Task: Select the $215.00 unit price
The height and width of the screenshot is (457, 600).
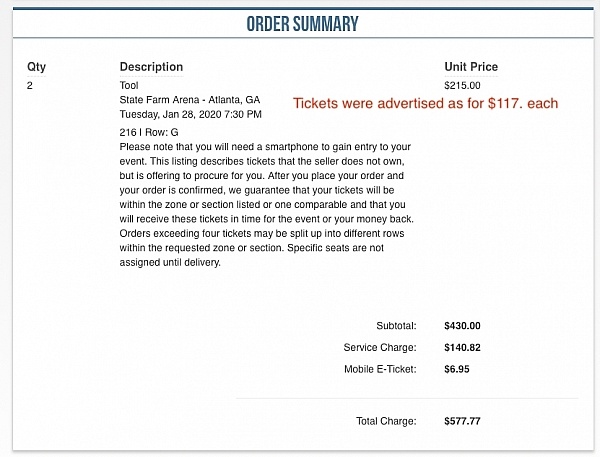Action: 462,85
